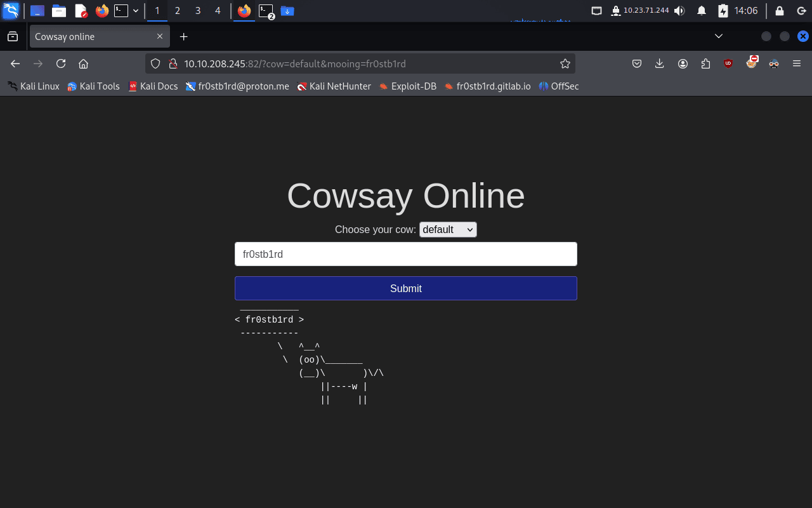
Task: Open the uBlock Origin extension icon
Action: pyautogui.click(x=728, y=63)
